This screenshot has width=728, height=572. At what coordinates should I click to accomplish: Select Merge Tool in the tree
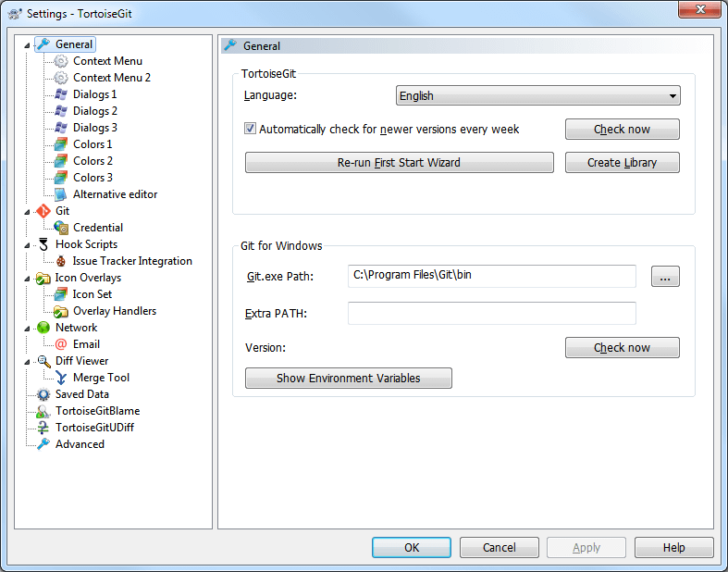(101, 378)
